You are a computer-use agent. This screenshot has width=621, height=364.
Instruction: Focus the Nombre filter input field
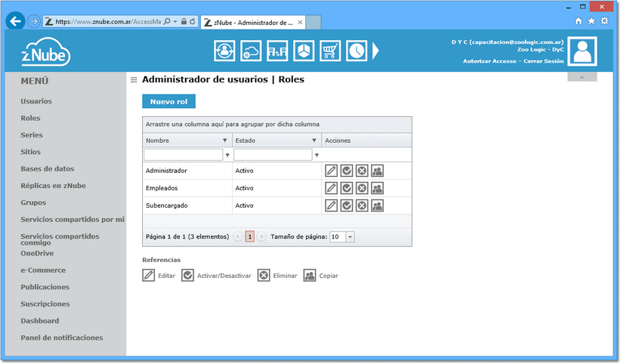point(184,155)
